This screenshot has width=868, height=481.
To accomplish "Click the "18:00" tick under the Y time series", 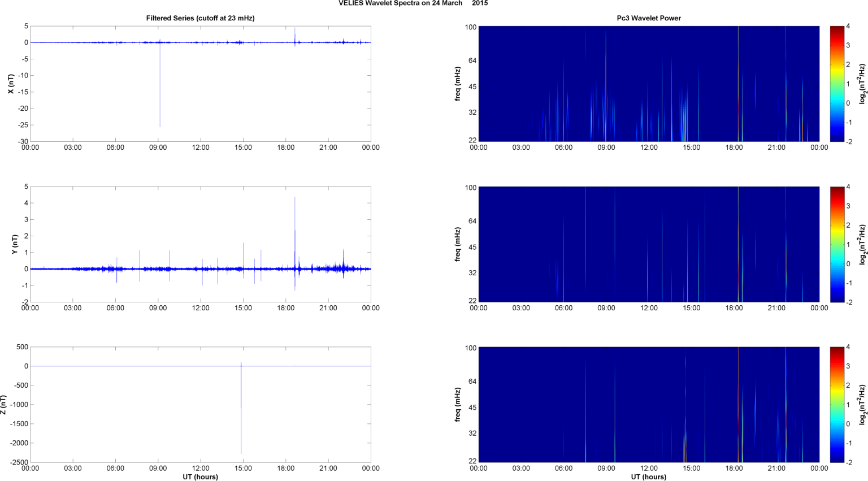I will pyautogui.click(x=285, y=308).
